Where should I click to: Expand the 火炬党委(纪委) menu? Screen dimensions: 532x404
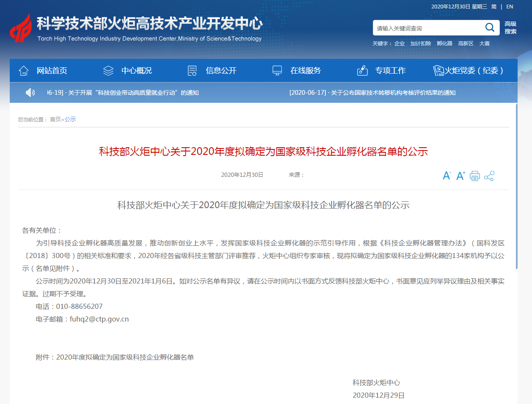(x=474, y=71)
